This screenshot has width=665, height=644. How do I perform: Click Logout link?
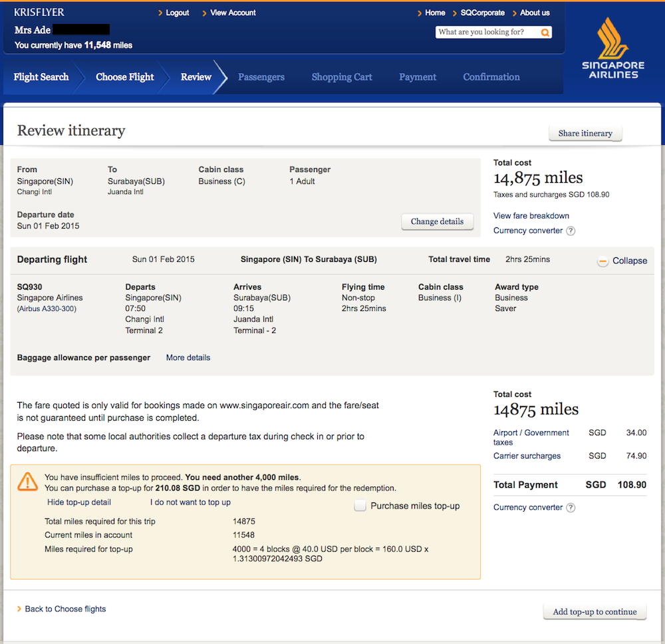(x=178, y=13)
